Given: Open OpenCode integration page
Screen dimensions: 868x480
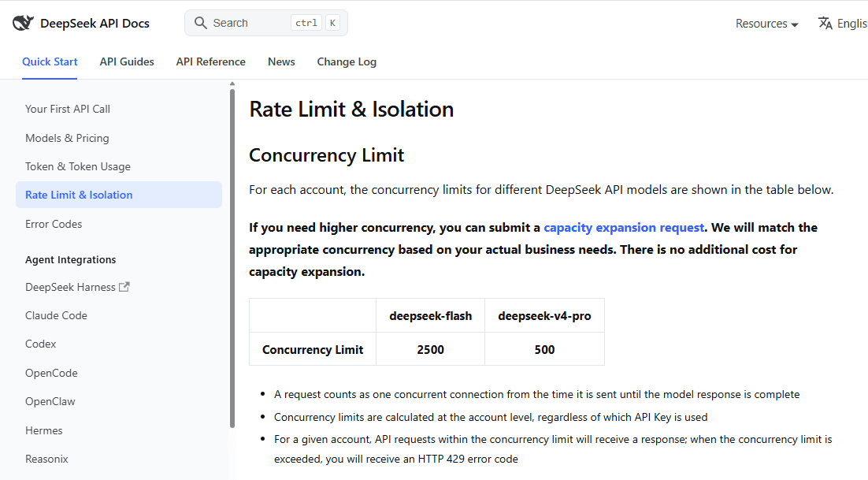Looking at the screenshot, I should [x=51, y=373].
